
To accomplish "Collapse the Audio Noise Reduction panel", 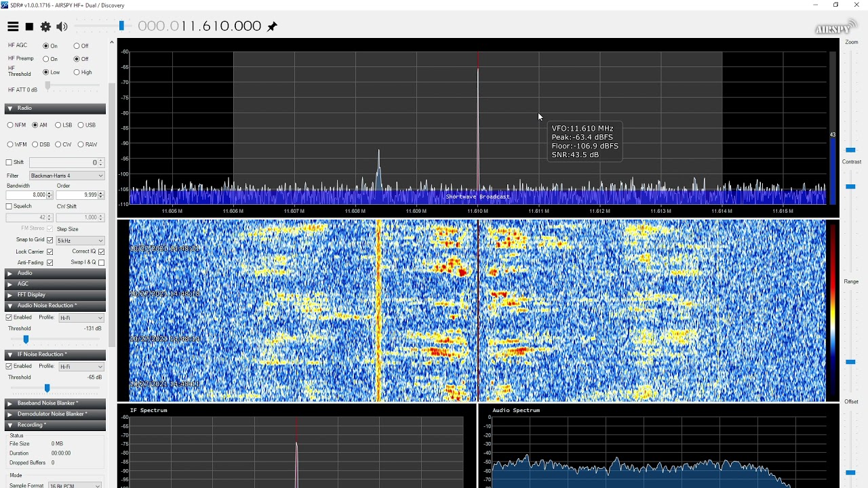I will point(55,306).
